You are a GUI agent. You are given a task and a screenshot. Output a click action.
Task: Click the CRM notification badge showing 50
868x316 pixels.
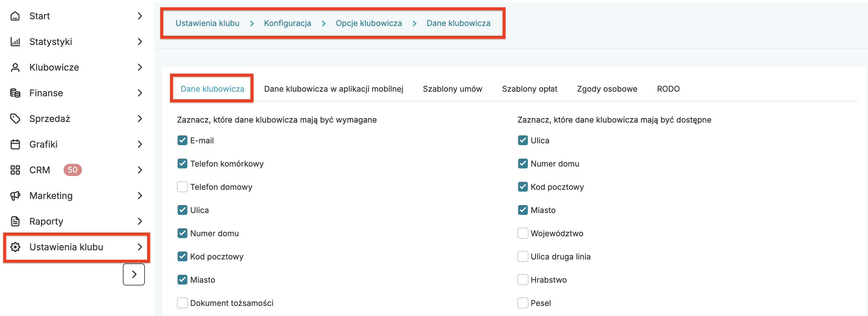72,170
